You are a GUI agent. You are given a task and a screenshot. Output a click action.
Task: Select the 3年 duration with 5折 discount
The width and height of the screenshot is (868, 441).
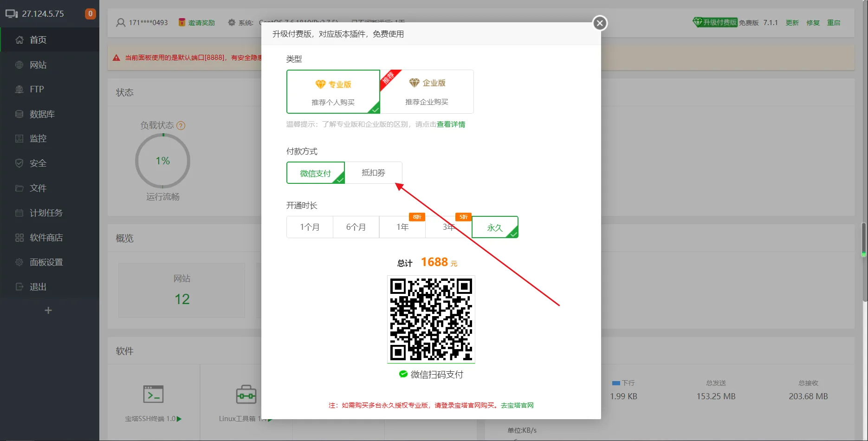[x=448, y=227]
